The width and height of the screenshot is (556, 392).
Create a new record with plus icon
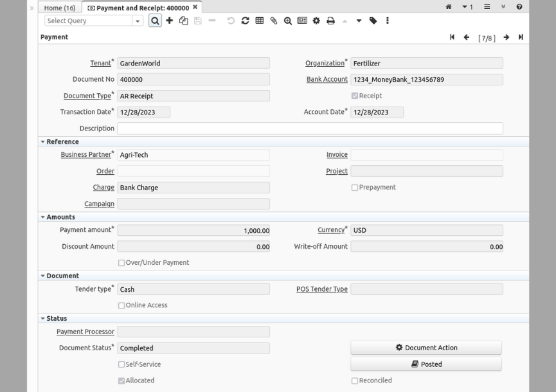(170, 21)
